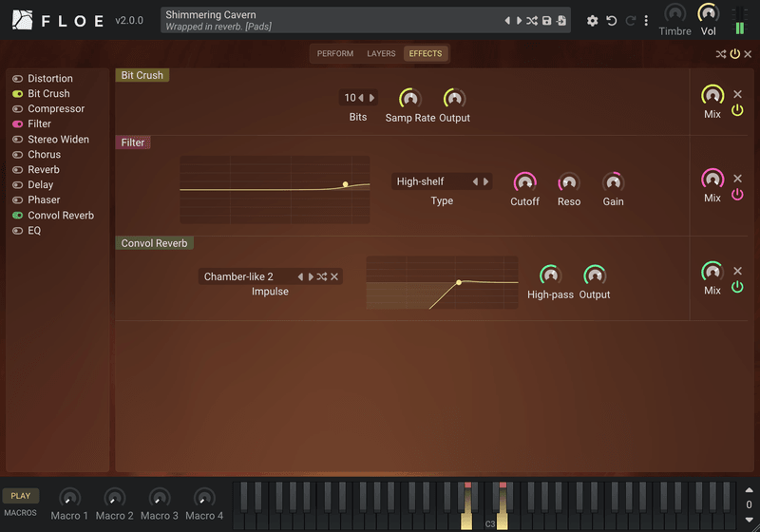Viewport: 760px width, 532px height.
Task: Toggle Bit Crush power button
Action: (737, 110)
